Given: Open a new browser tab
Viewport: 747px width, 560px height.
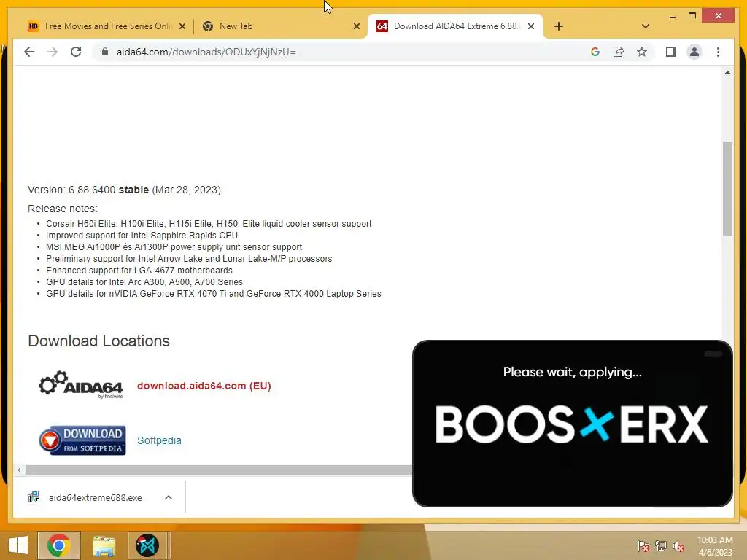Looking at the screenshot, I should pos(559,26).
